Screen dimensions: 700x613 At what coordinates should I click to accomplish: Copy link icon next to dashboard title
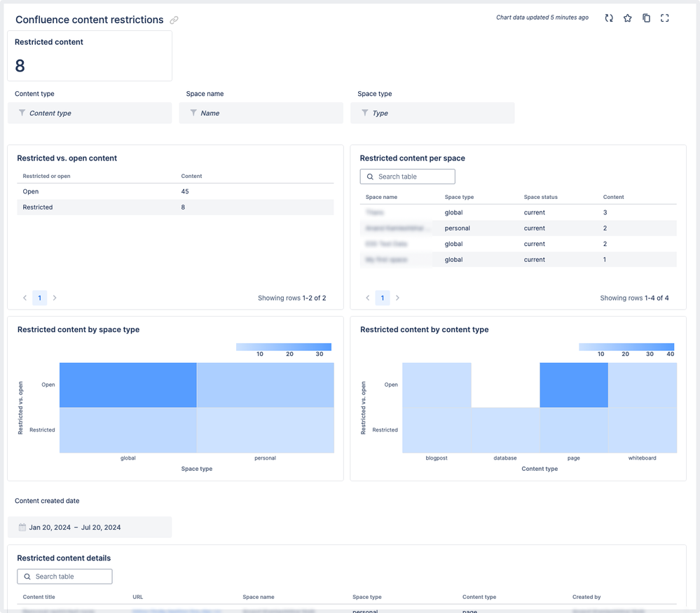tap(174, 20)
